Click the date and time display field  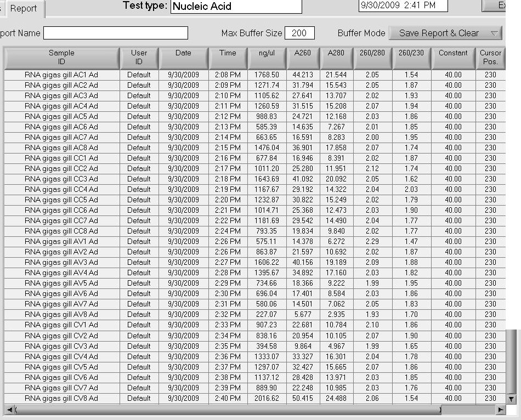[403, 5]
